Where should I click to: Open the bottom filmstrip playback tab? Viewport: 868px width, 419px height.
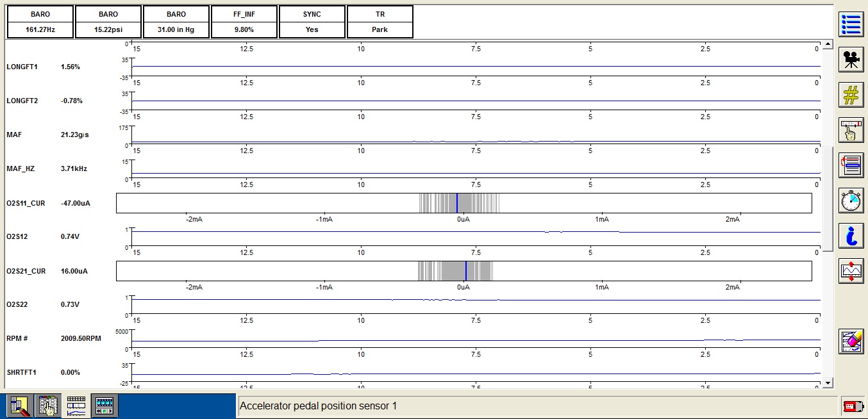pyautogui.click(x=104, y=406)
